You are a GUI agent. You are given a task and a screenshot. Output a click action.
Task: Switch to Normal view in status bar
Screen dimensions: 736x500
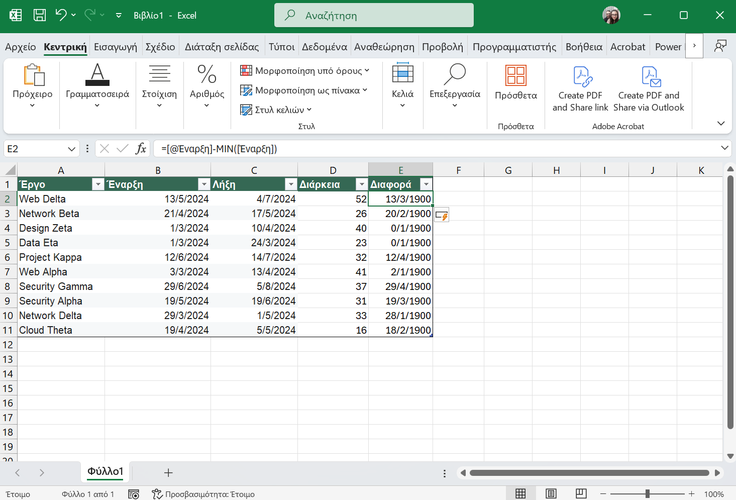519,494
